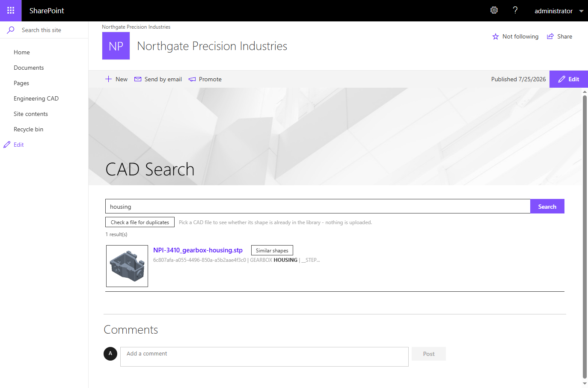Focus the 'Search this site' box
The image size is (588, 388).
52,30
